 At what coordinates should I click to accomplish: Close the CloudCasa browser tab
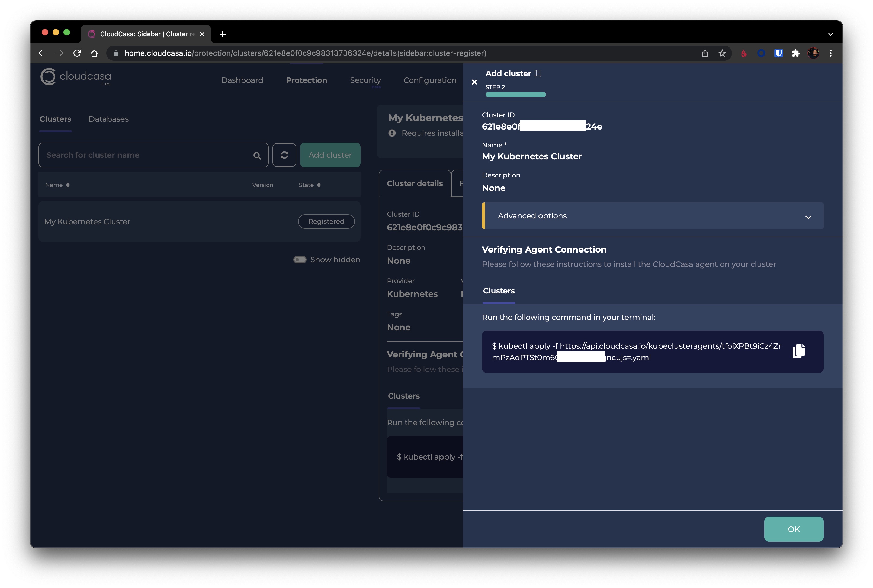202,34
